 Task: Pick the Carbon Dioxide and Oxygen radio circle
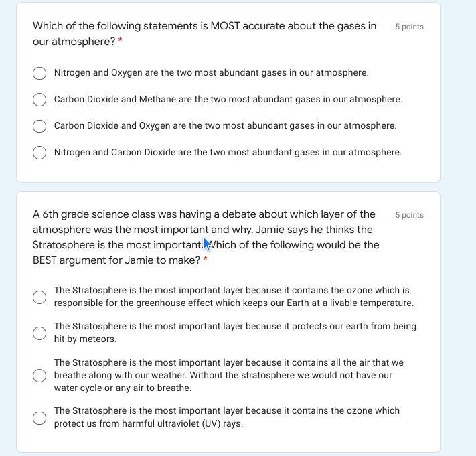coord(39,126)
